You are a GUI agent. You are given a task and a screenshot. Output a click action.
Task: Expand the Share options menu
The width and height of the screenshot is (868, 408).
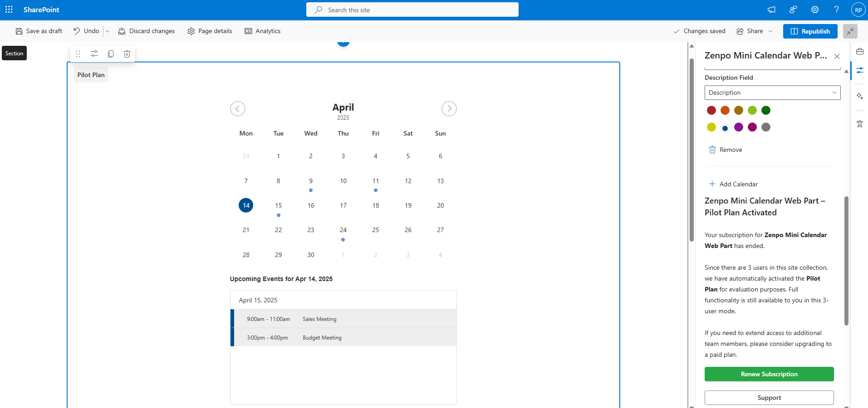(x=770, y=31)
